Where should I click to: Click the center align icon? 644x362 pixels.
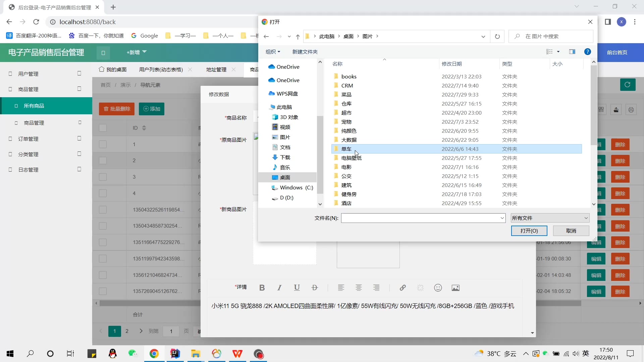pyautogui.click(x=359, y=288)
